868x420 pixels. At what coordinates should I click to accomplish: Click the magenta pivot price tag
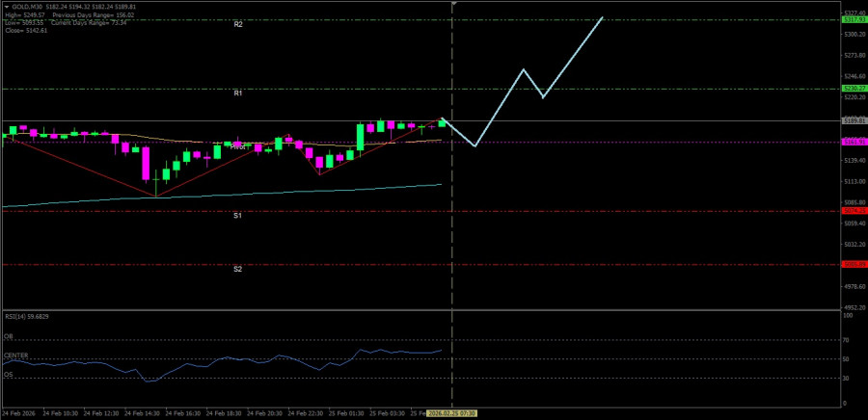tap(853, 142)
